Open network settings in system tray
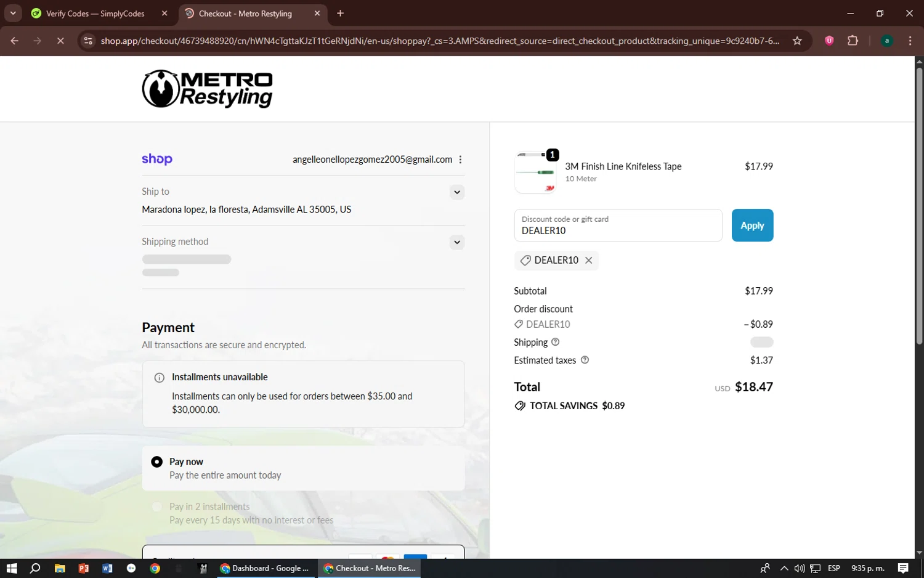 [815, 568]
